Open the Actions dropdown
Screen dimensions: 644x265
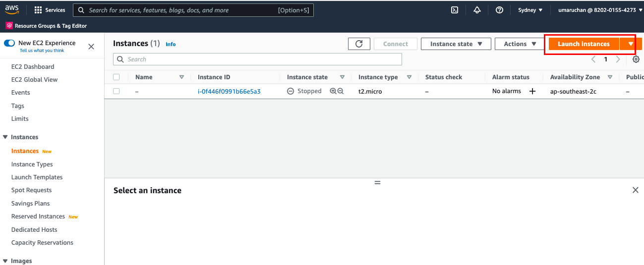(x=520, y=44)
